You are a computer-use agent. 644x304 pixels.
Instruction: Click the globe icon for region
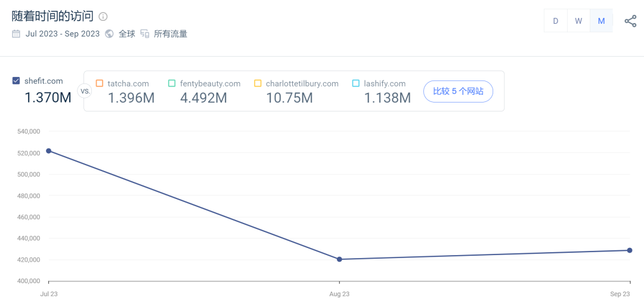point(109,34)
